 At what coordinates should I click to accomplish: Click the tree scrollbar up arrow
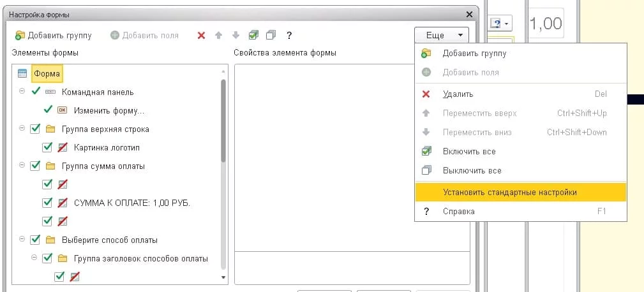tap(223, 71)
